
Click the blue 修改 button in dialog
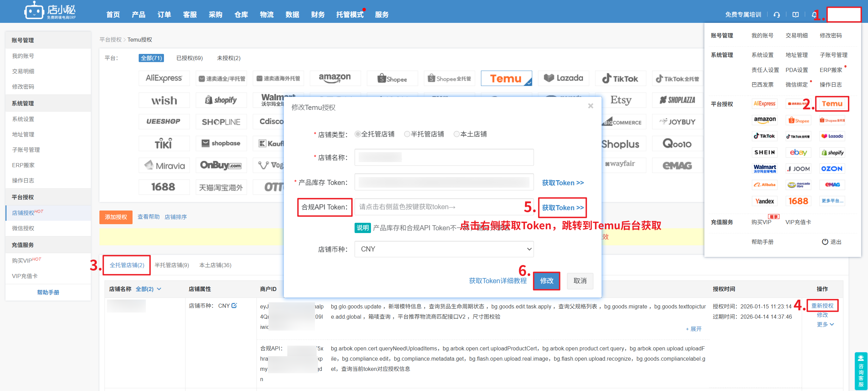tap(546, 281)
